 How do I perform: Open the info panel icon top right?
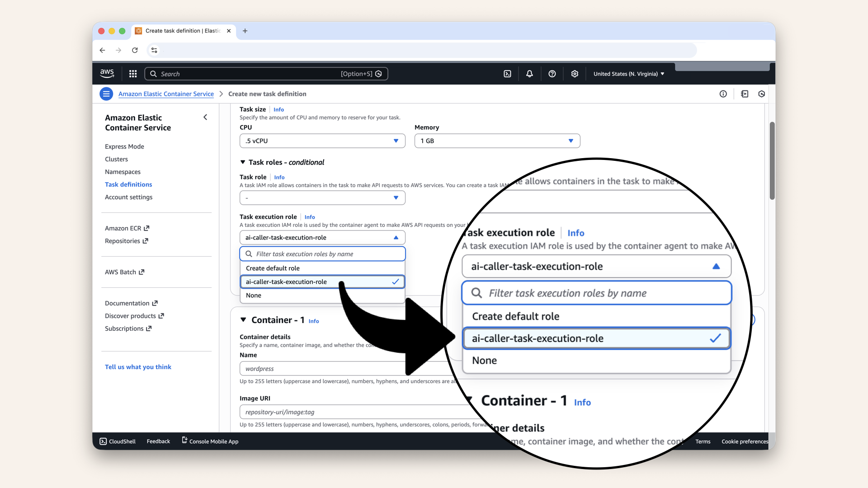click(723, 94)
